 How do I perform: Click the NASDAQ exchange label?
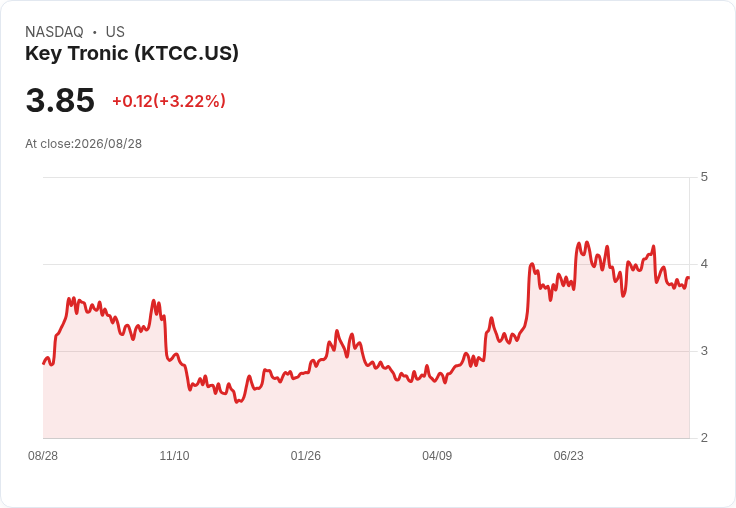[x=54, y=32]
